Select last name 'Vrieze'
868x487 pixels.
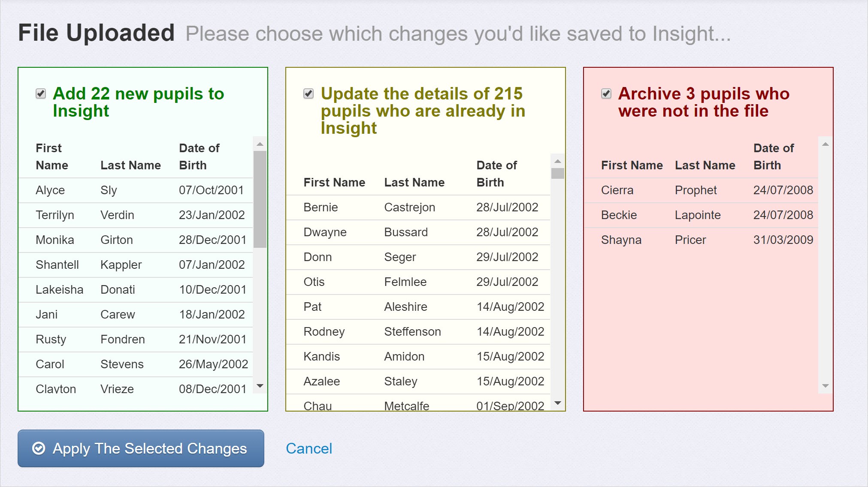117,389
